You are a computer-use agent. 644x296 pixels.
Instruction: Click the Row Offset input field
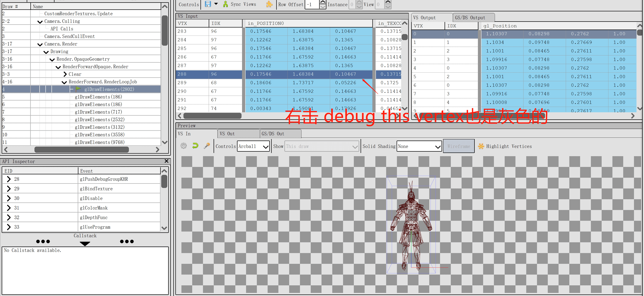point(312,4)
